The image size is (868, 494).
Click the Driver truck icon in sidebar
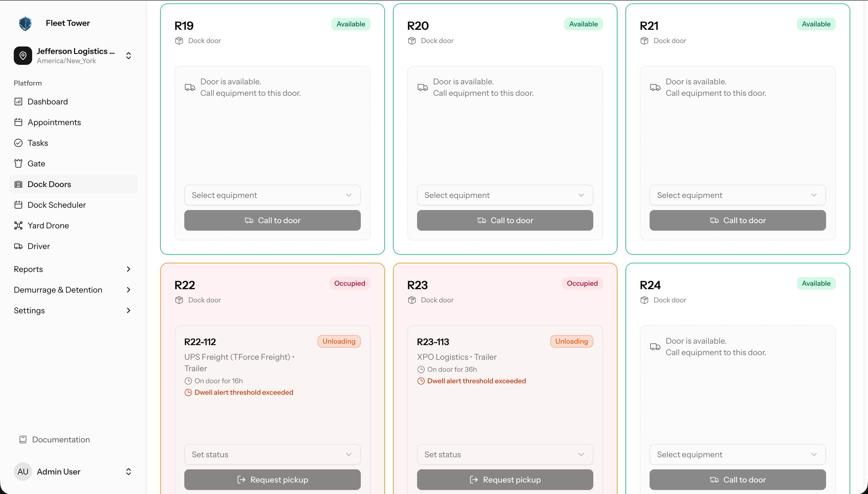coord(18,246)
